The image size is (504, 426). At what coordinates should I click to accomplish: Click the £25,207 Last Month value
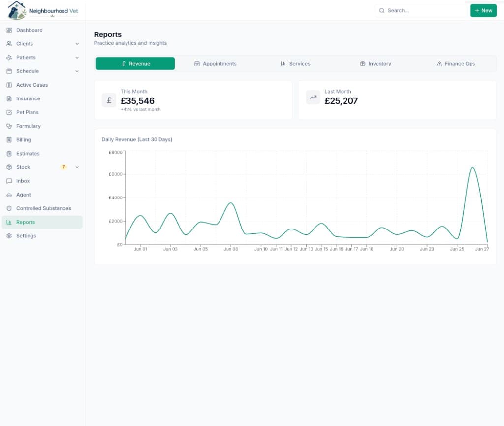(341, 101)
